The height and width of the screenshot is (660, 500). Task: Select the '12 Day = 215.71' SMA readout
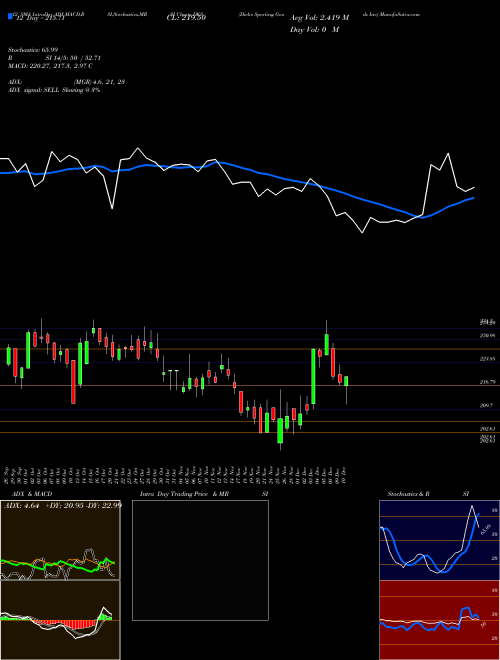click(40, 19)
